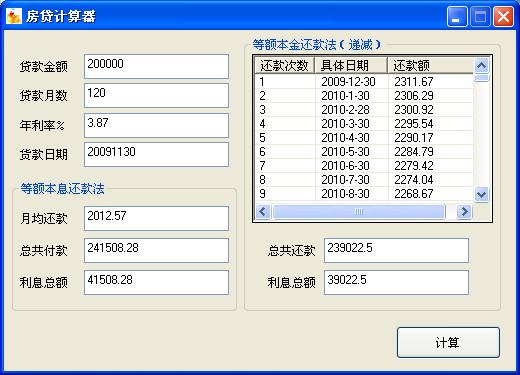Select the row dated 2010-1-30

[x=364, y=96]
